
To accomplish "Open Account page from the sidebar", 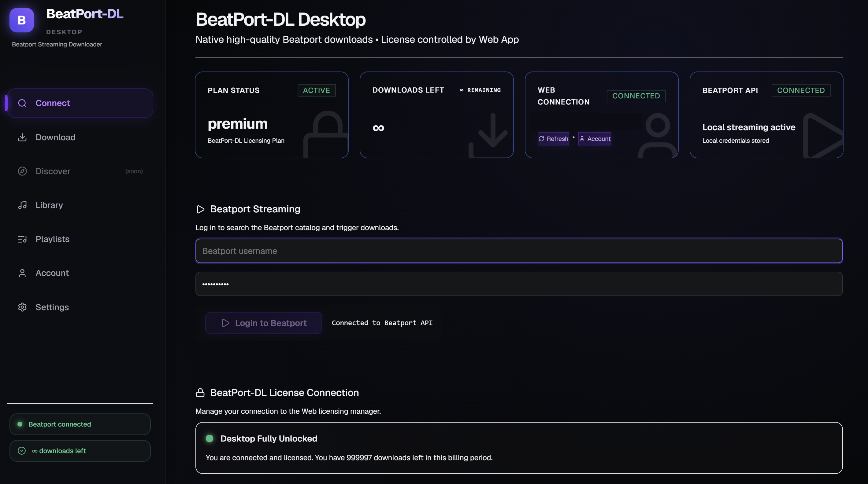I will (80, 273).
